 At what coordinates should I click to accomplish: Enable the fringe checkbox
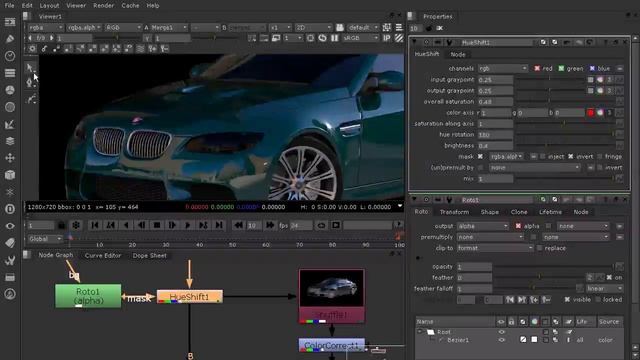click(x=600, y=156)
